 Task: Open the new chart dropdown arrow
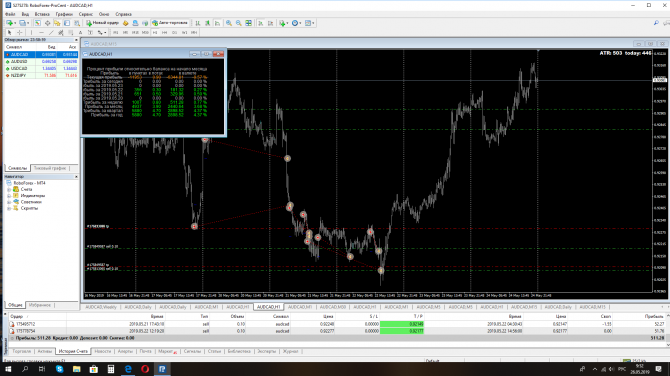tap(15, 23)
